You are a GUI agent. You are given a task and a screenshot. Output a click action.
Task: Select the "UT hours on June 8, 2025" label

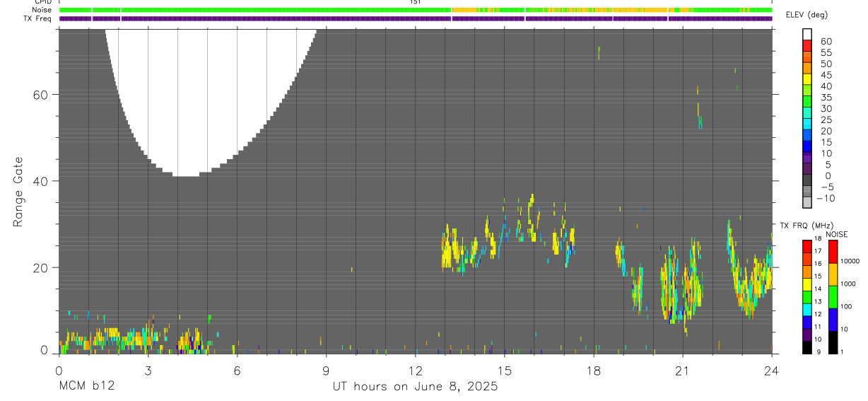point(415,387)
